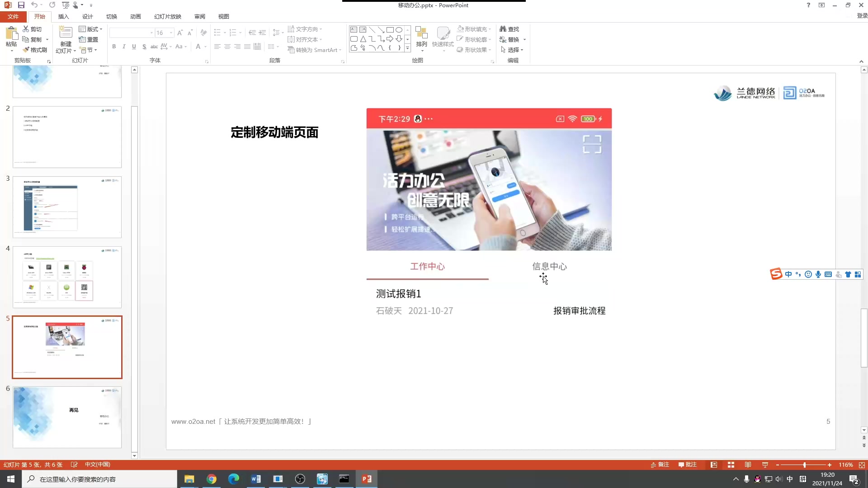
Task: Toggle text shadow formatting
Action: pyautogui.click(x=144, y=47)
